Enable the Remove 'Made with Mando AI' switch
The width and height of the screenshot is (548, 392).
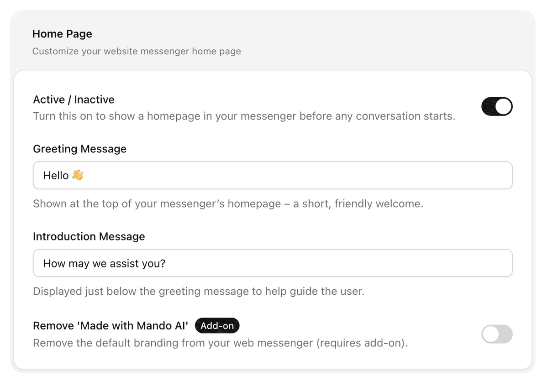[497, 335]
